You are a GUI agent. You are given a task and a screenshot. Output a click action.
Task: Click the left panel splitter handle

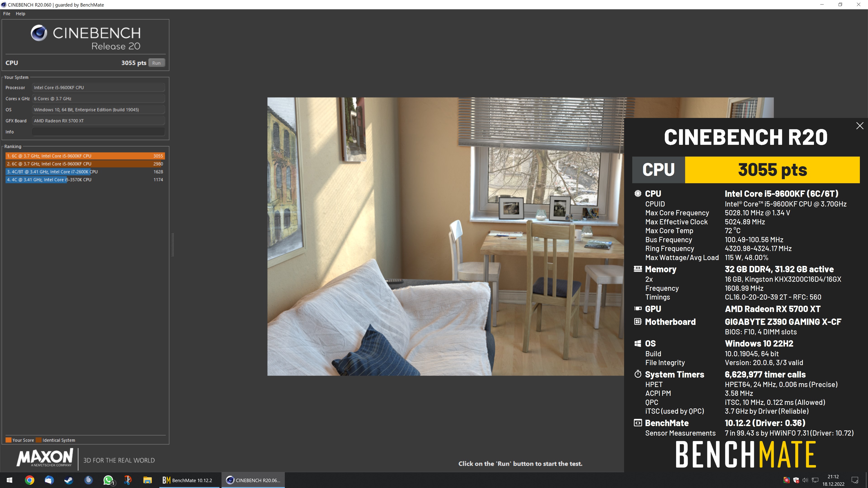click(x=172, y=245)
